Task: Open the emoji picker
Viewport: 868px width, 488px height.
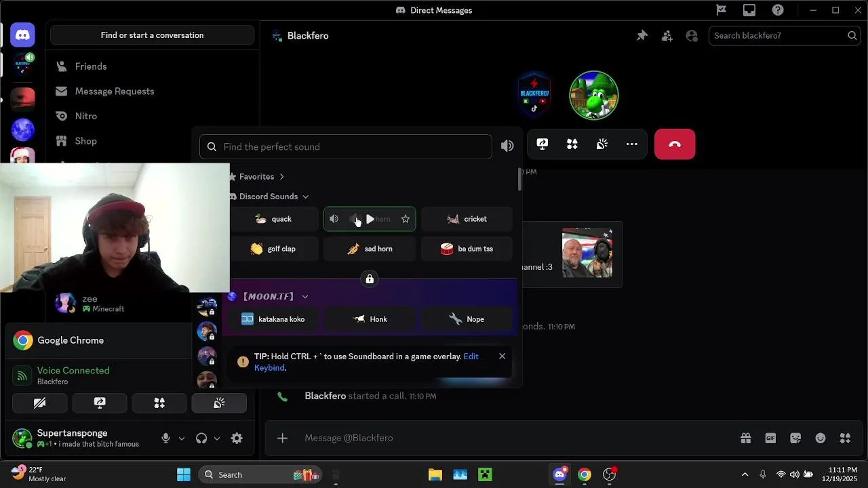Action: pyautogui.click(x=821, y=438)
